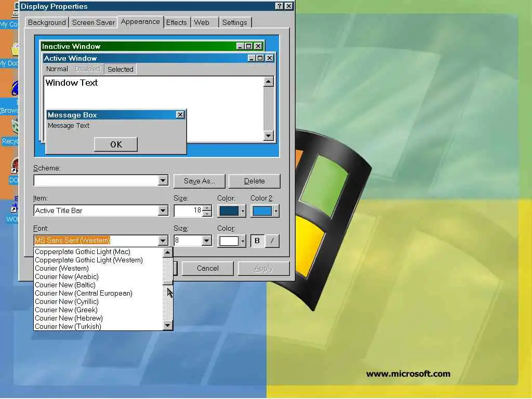The width and height of the screenshot is (532, 399).
Task: Open the Help question mark button
Action: click(x=279, y=6)
